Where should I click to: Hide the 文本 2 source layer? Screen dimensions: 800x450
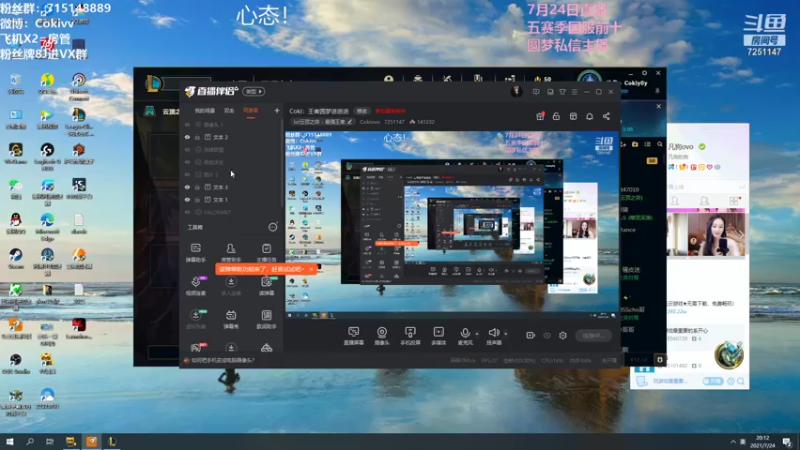tap(187, 137)
